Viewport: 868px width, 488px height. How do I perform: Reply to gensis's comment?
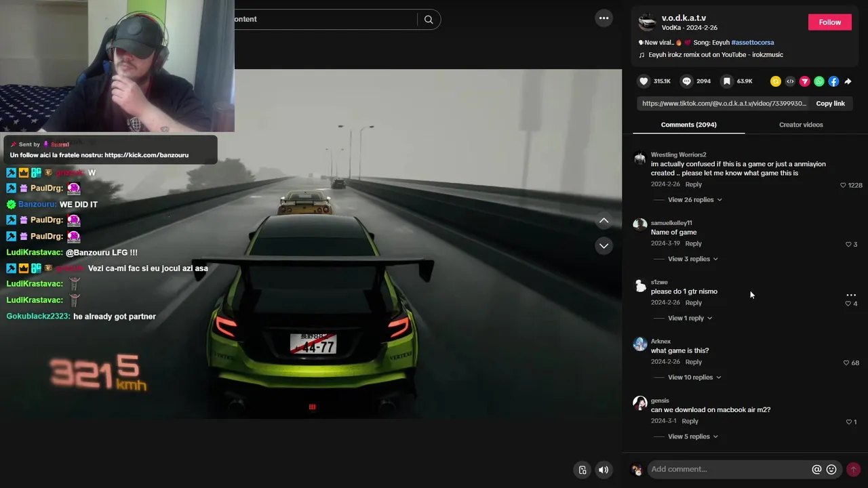(690, 421)
